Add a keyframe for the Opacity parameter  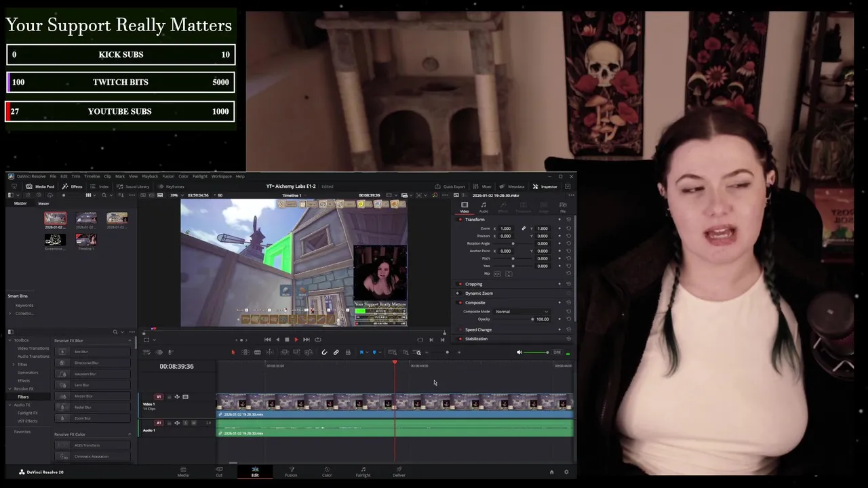tap(559, 319)
